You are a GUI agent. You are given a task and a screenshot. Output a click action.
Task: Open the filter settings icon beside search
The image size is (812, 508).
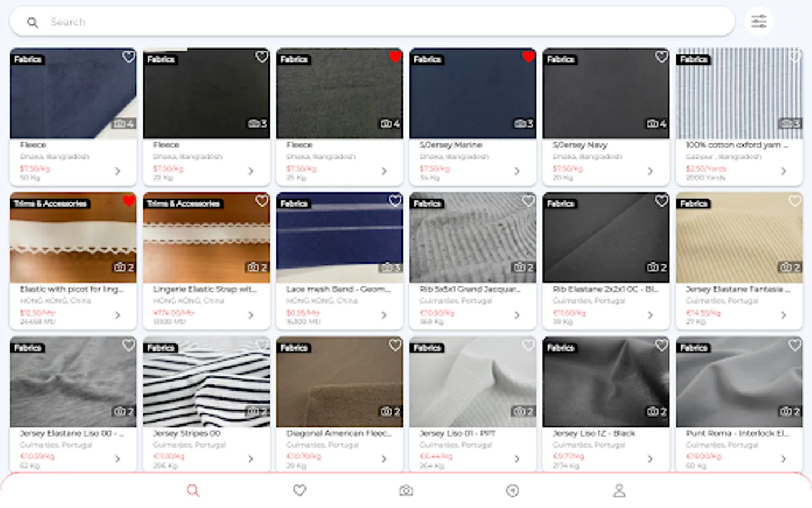pos(759,22)
